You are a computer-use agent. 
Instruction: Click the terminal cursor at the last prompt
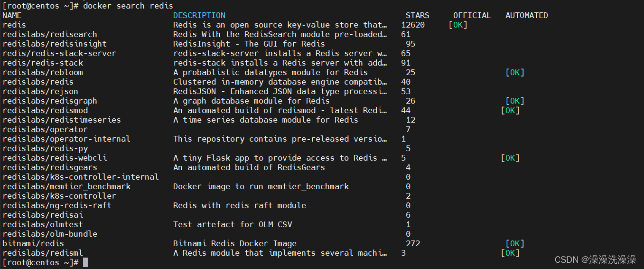pos(85,262)
